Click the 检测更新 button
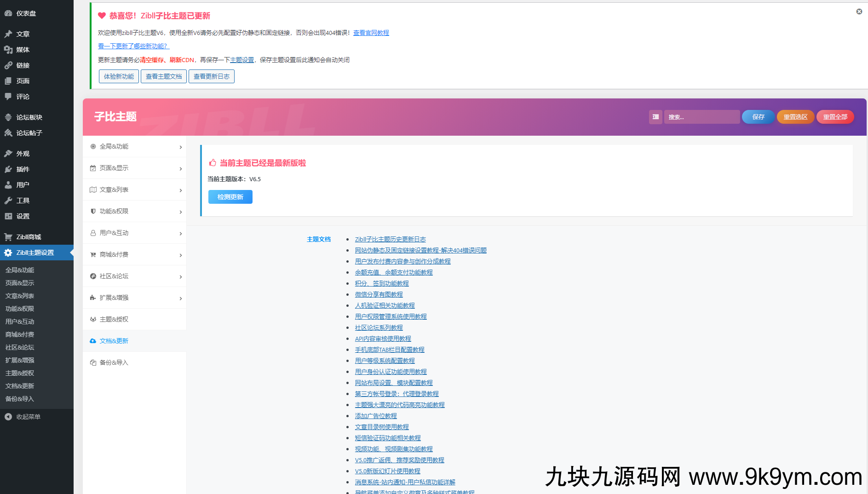Viewport: 868px width, 494px height. pyautogui.click(x=230, y=197)
